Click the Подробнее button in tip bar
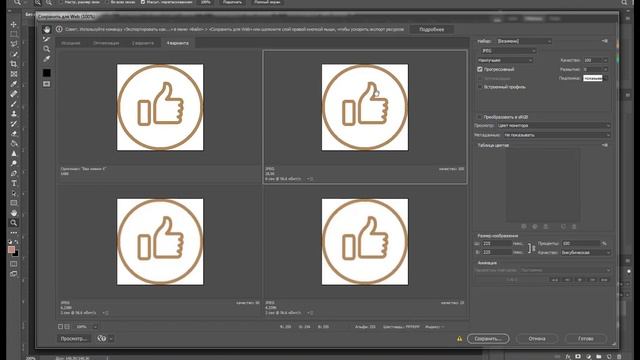640x360 pixels. click(x=431, y=29)
